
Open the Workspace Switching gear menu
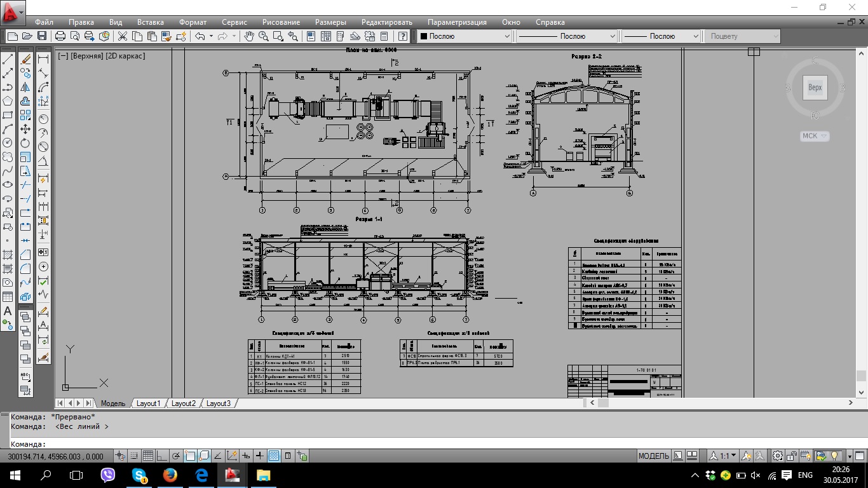(x=778, y=456)
